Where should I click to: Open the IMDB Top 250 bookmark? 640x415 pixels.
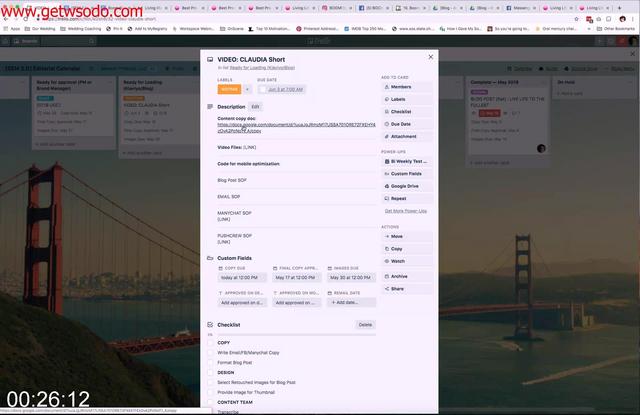pos(365,29)
